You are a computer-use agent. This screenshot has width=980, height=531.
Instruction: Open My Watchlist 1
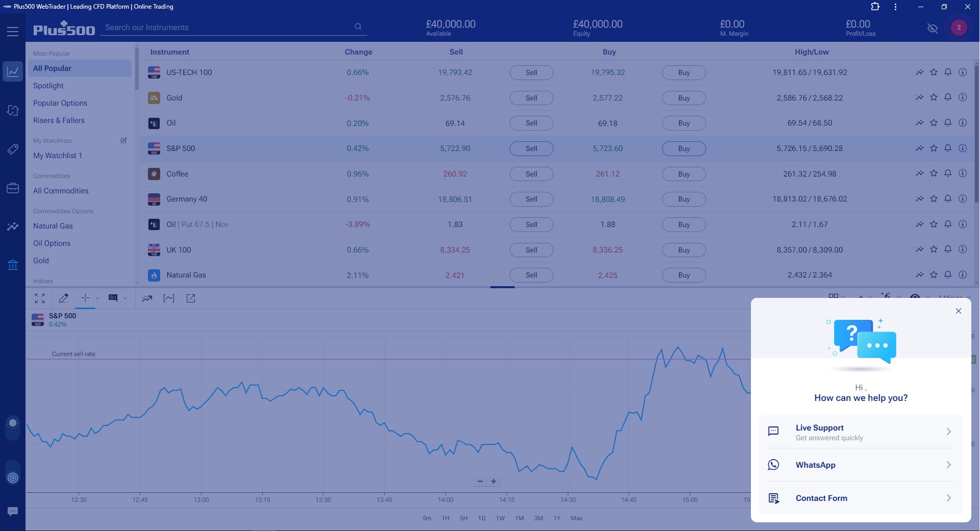[58, 156]
